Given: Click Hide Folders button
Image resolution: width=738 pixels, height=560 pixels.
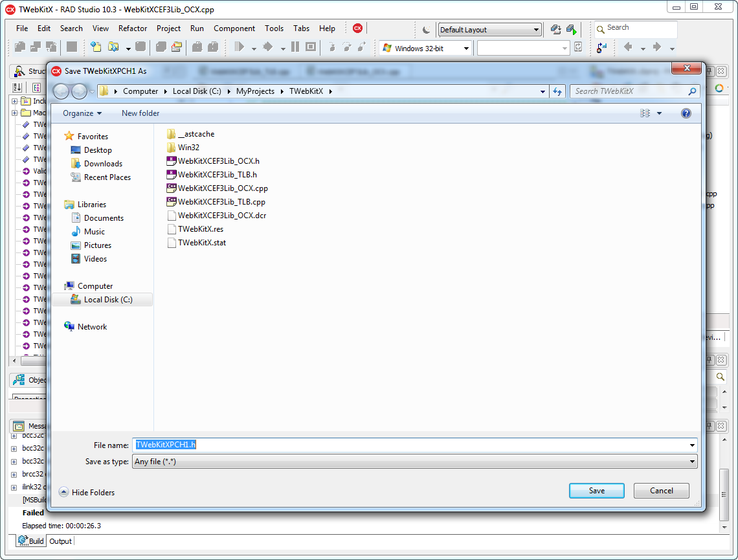Looking at the screenshot, I should (x=87, y=493).
